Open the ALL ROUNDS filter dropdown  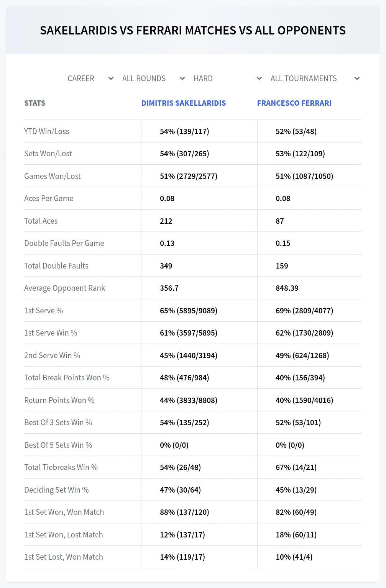153,79
